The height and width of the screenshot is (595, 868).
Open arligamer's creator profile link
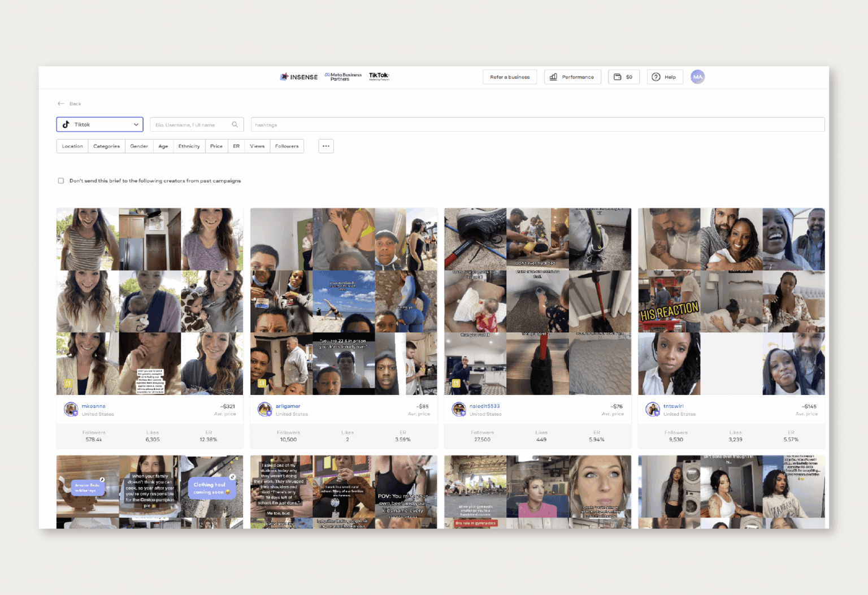[x=288, y=406]
